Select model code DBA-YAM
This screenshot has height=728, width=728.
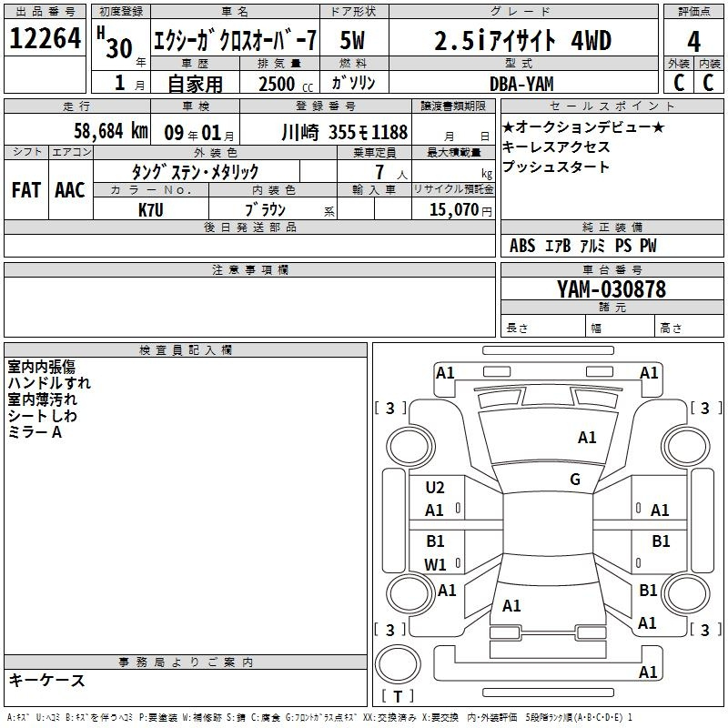(x=523, y=83)
